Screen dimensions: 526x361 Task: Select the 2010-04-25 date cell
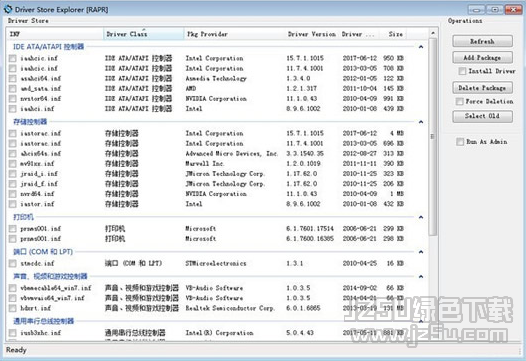pyautogui.click(x=360, y=263)
